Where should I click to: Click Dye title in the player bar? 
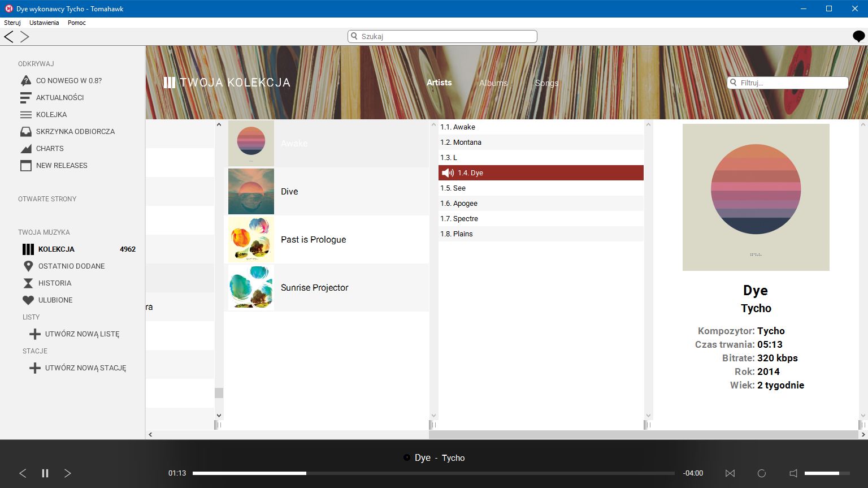423,457
